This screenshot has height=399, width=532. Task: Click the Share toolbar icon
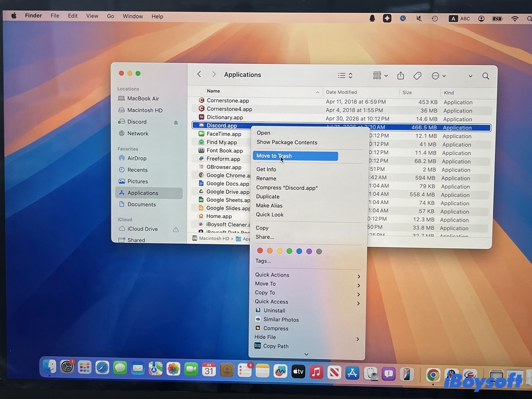tap(400, 75)
